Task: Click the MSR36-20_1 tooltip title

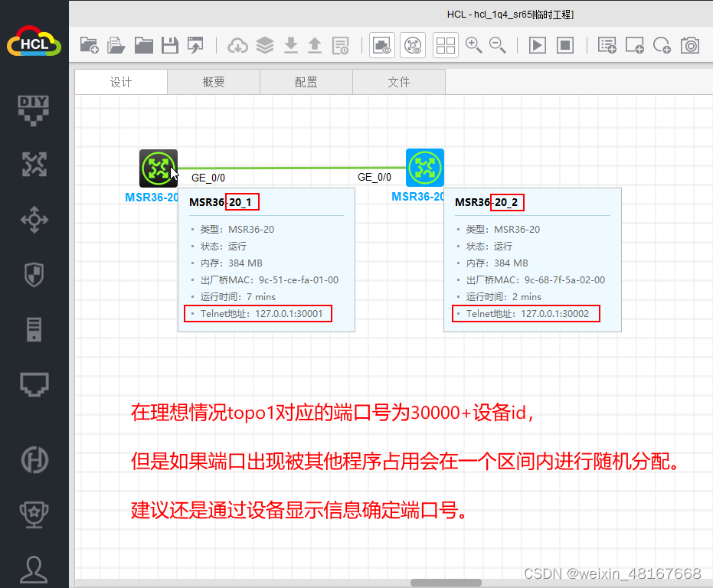Action: (221, 202)
